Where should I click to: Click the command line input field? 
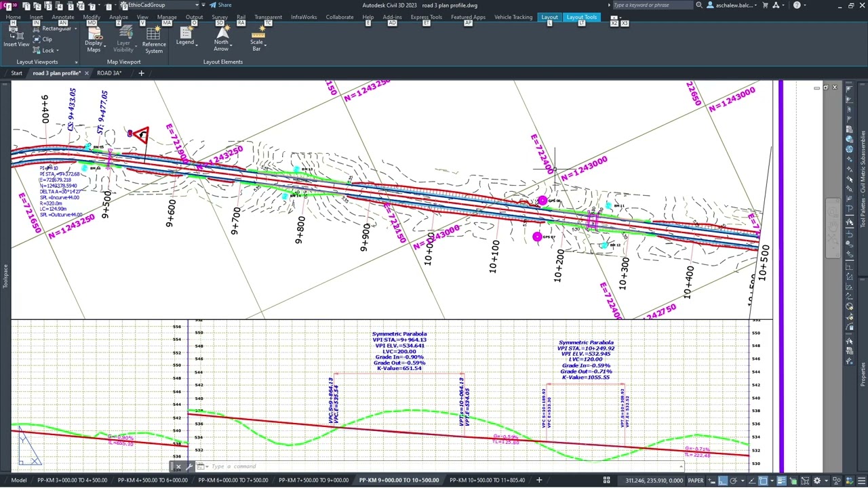click(x=444, y=466)
